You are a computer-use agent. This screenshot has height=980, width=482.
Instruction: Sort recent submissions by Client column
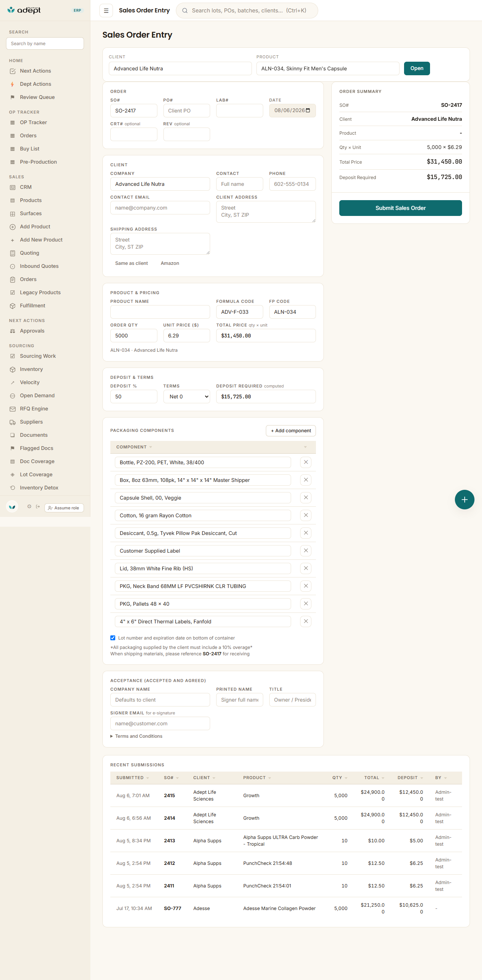[x=204, y=778]
